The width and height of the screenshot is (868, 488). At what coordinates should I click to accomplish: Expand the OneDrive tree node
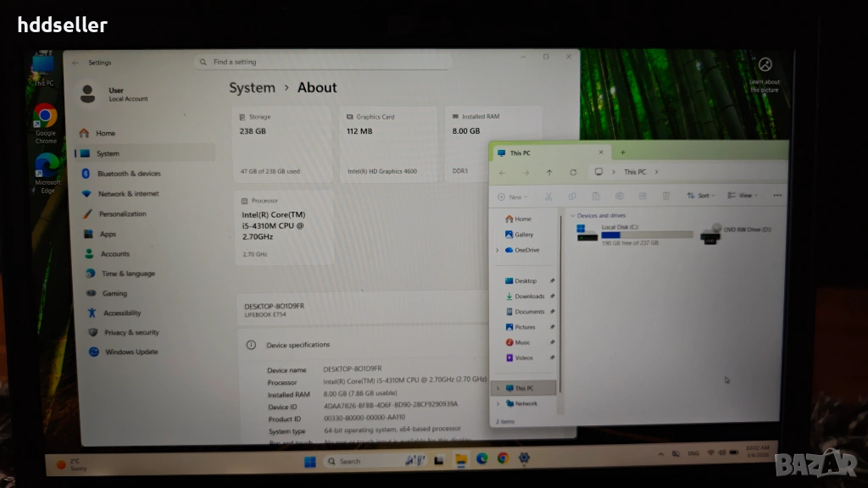point(497,250)
